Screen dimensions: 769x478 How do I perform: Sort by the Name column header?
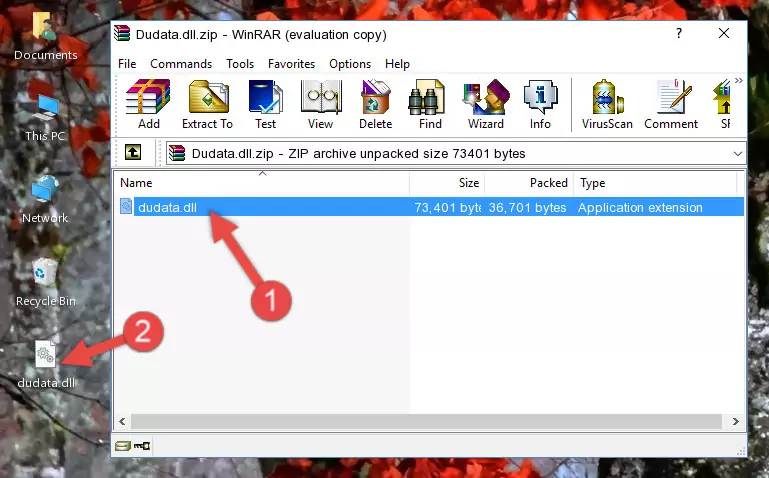click(x=262, y=183)
